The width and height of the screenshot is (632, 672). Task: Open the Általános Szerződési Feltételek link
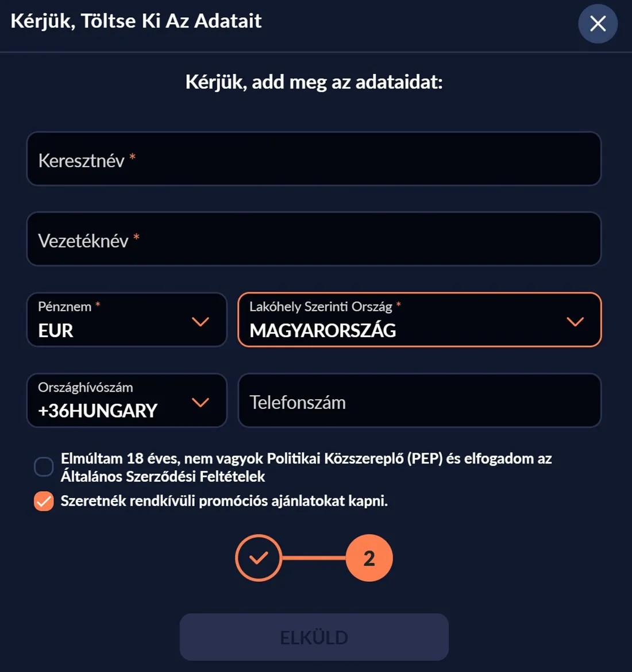pos(163,477)
